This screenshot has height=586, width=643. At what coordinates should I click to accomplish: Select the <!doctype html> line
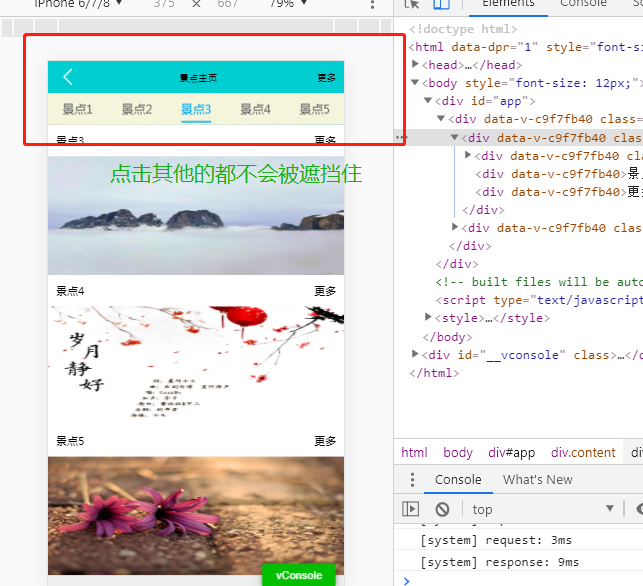pos(463,29)
